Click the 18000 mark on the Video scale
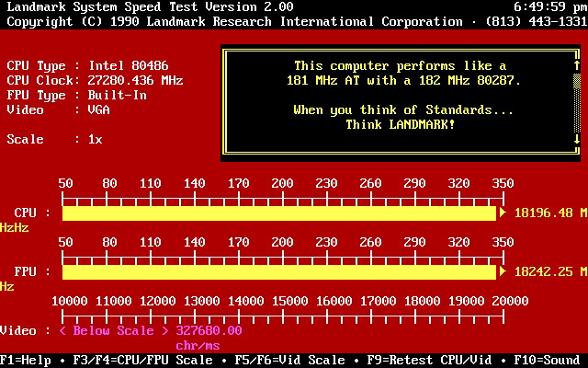This screenshot has width=588, height=368. (x=423, y=301)
